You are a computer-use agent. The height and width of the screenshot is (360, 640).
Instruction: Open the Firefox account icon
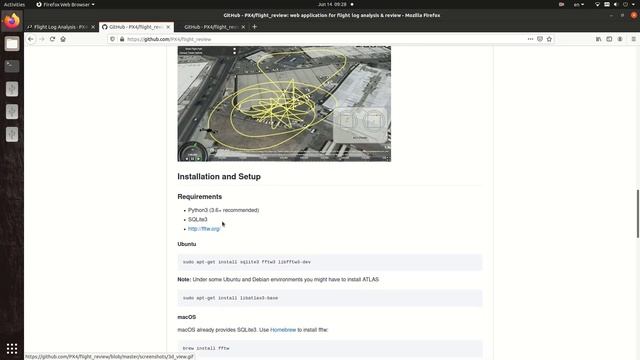pyautogui.click(x=620, y=39)
